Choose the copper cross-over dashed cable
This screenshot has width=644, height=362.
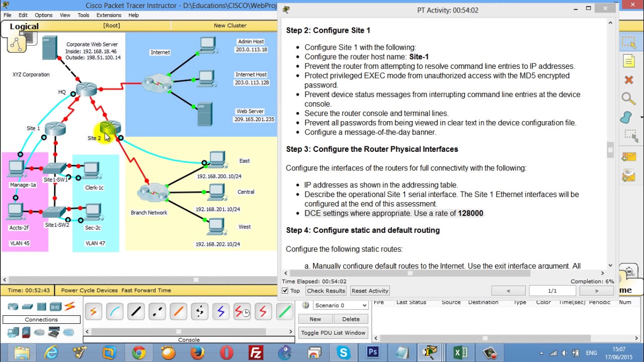(x=157, y=312)
